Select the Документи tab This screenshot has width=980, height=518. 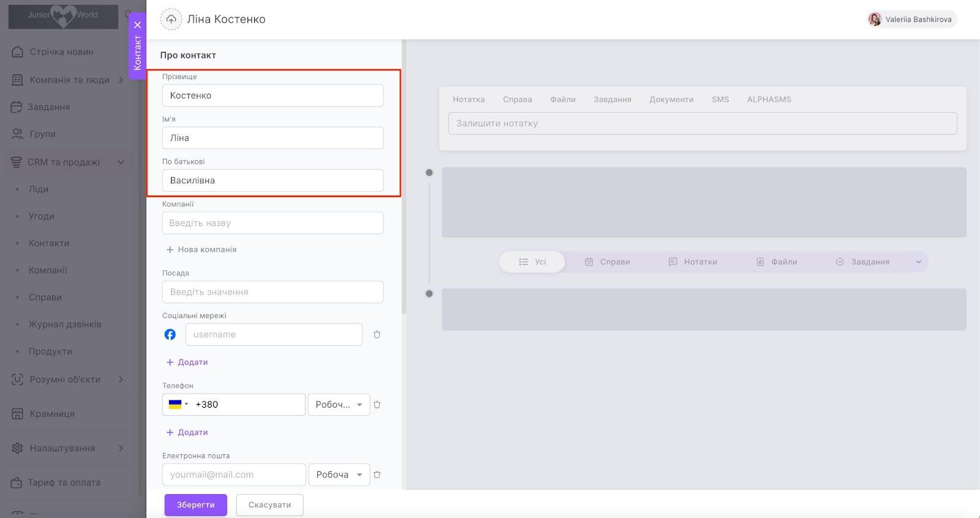point(671,99)
